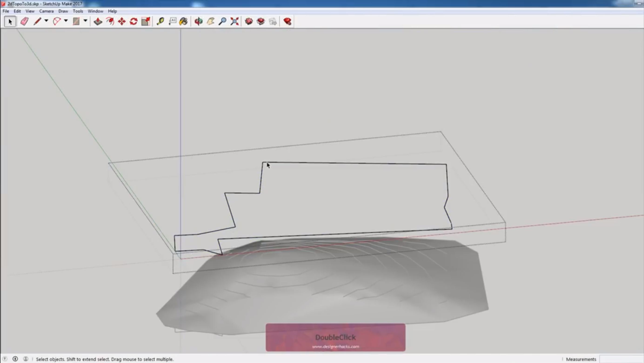
Task: Open the Edit menu
Action: pyautogui.click(x=17, y=11)
